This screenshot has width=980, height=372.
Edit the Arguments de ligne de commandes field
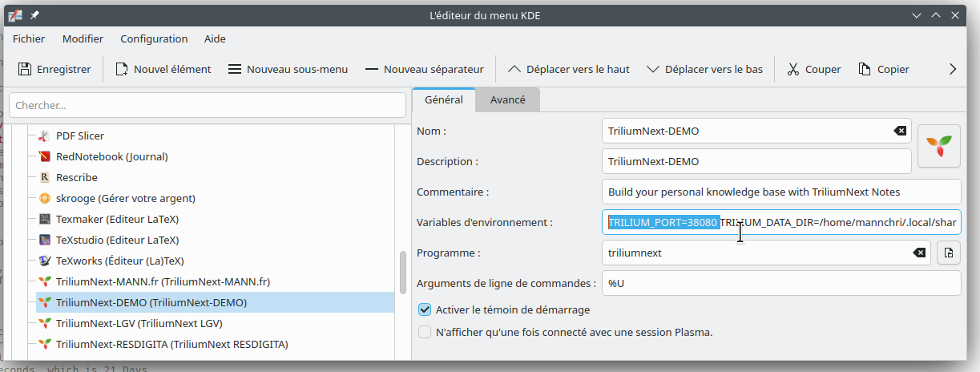coord(781,283)
